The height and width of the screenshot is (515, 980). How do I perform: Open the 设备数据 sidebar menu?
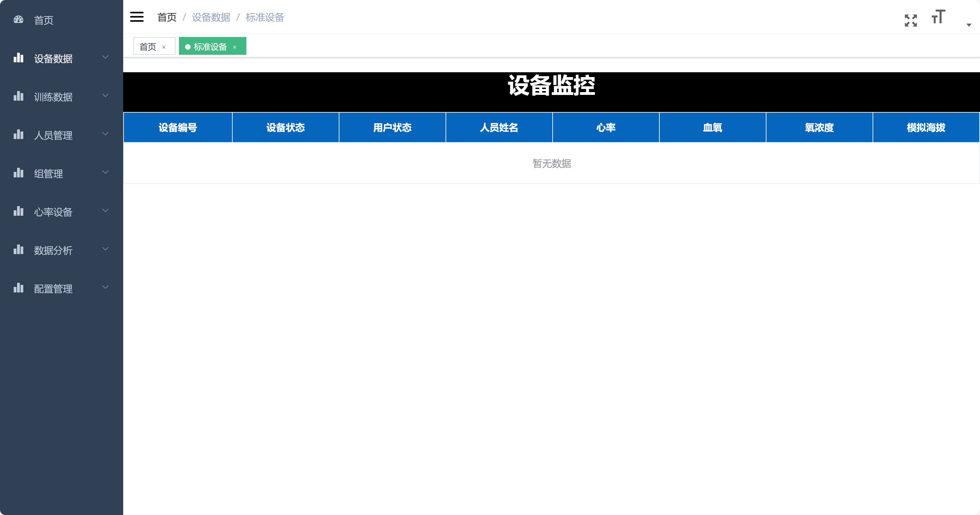(62, 59)
